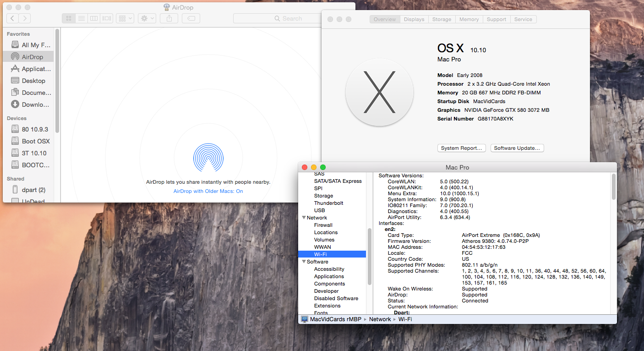Select SATA/SATA Express in sidebar

tap(338, 181)
